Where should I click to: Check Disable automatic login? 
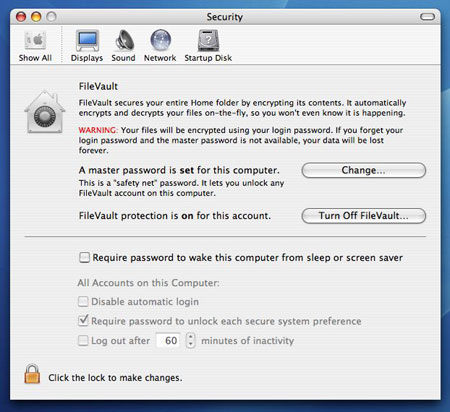[83, 301]
